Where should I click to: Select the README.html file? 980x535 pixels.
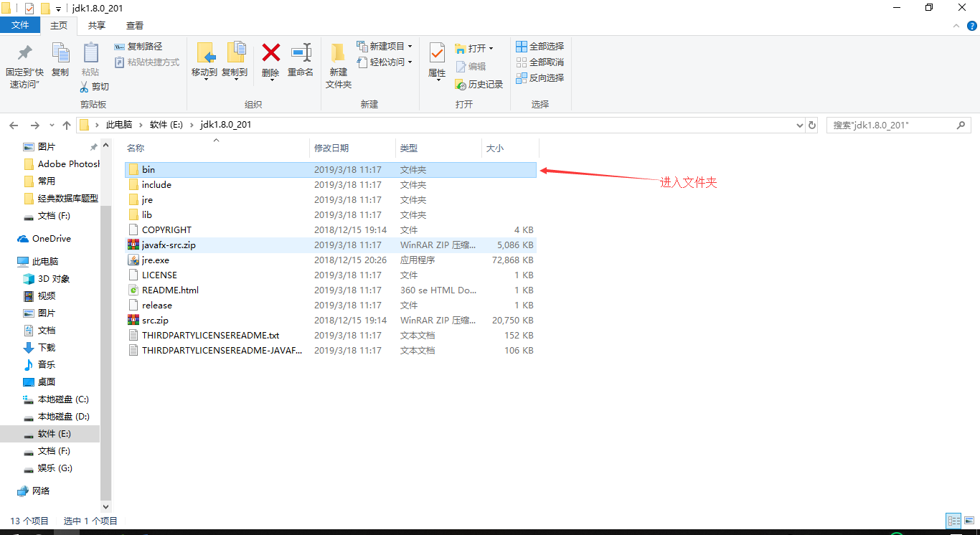point(330,290)
